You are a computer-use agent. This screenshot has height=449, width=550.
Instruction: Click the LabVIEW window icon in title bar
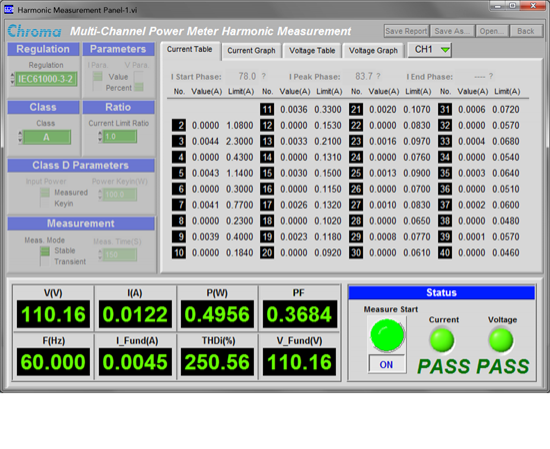click(9, 10)
